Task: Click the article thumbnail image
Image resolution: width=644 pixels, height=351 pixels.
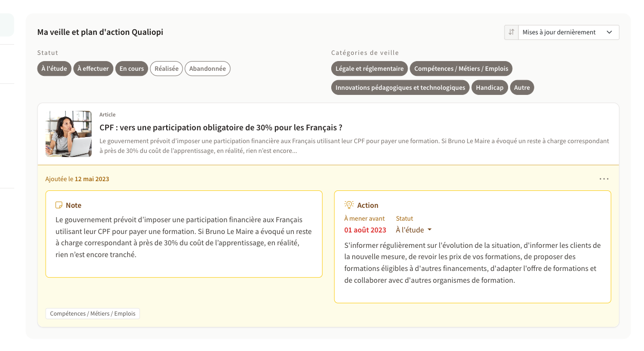Action: 69,134
